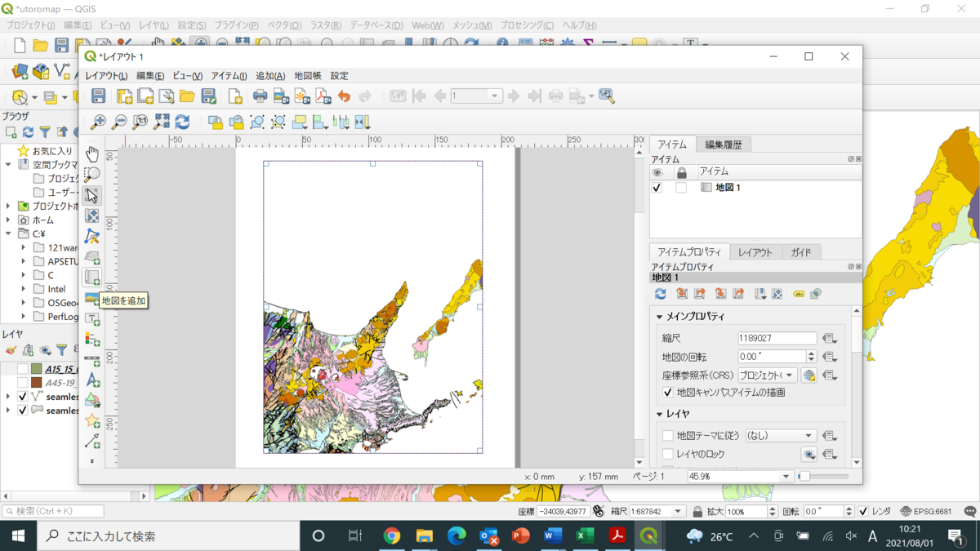Open the layout manager icon
Image resolution: width=980 pixels, height=551 pixels.
click(167, 96)
